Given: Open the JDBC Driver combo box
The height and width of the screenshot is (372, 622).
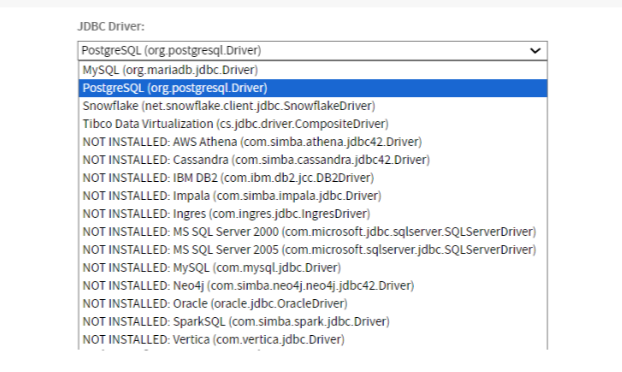Looking at the screenshot, I should (x=313, y=51).
